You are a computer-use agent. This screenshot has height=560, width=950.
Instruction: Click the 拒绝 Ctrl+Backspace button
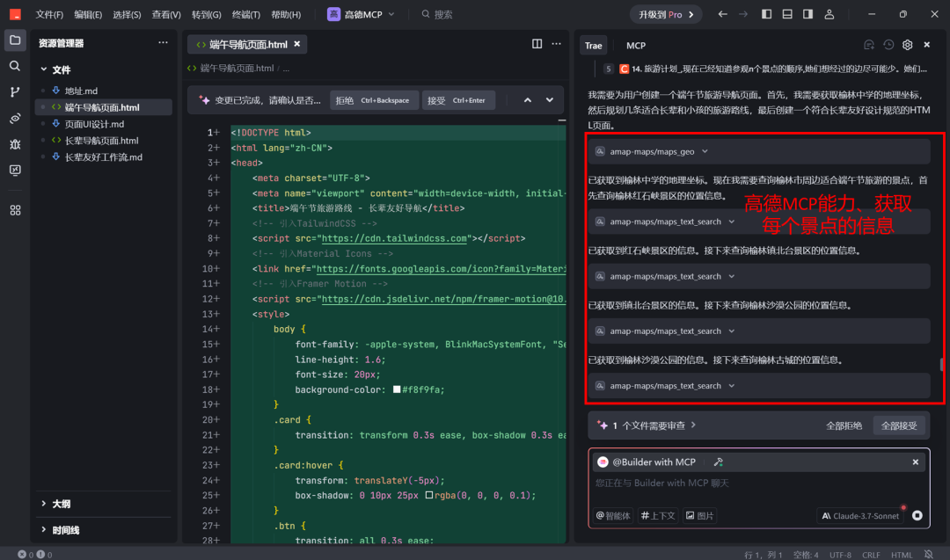[373, 100]
